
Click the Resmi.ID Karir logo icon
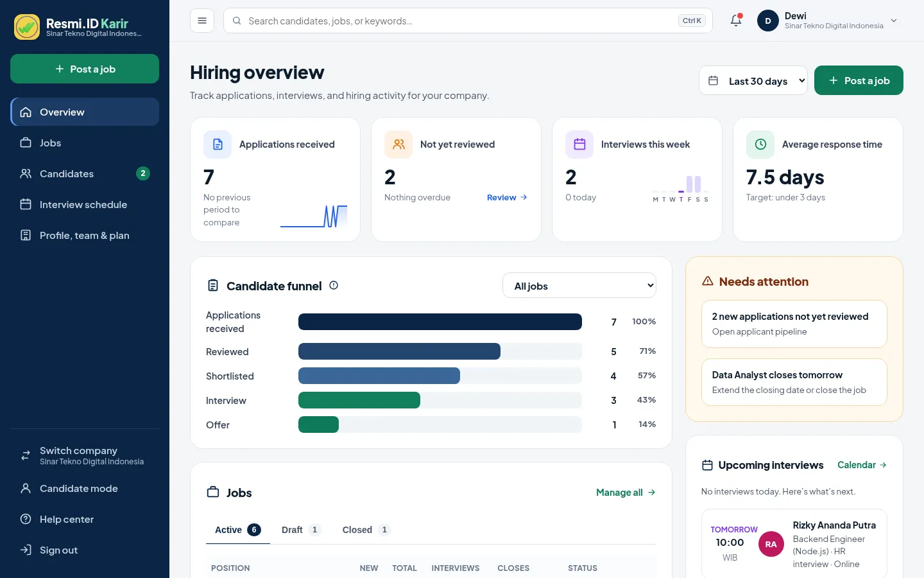[27, 27]
